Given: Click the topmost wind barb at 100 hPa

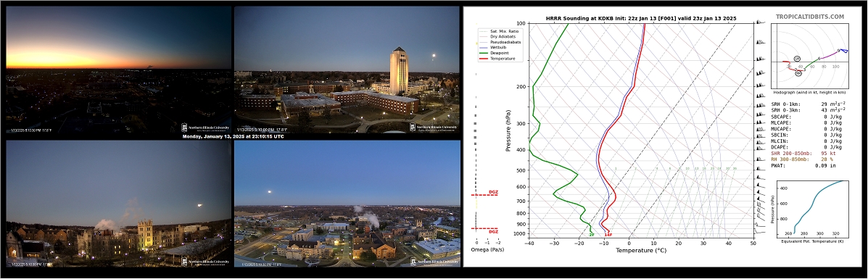Looking at the screenshot, I should pos(761,22).
